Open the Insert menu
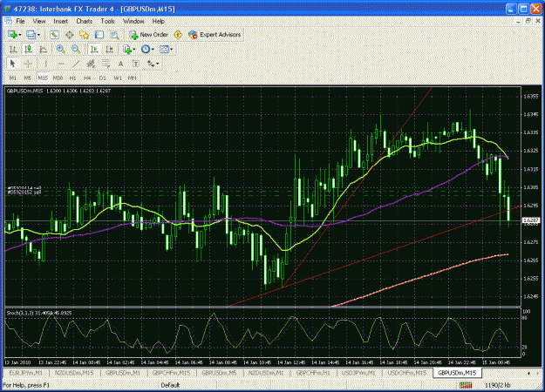545x392 pixels. pos(60,21)
